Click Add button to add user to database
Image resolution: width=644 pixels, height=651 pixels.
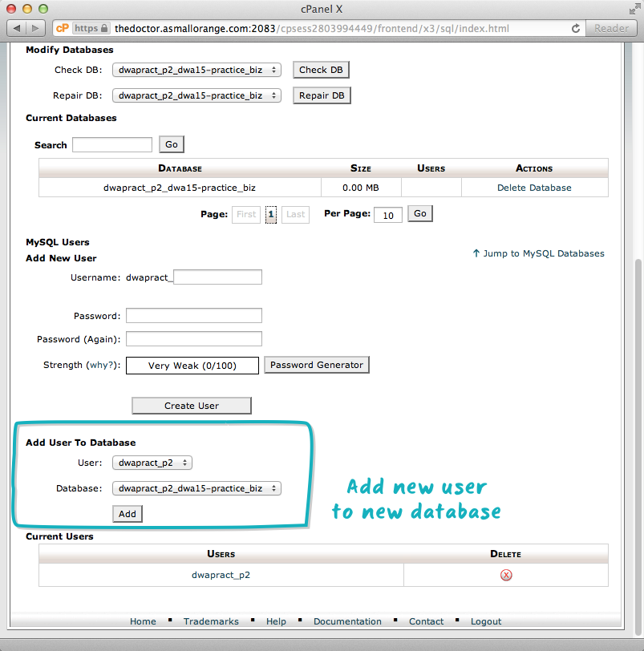(x=128, y=514)
